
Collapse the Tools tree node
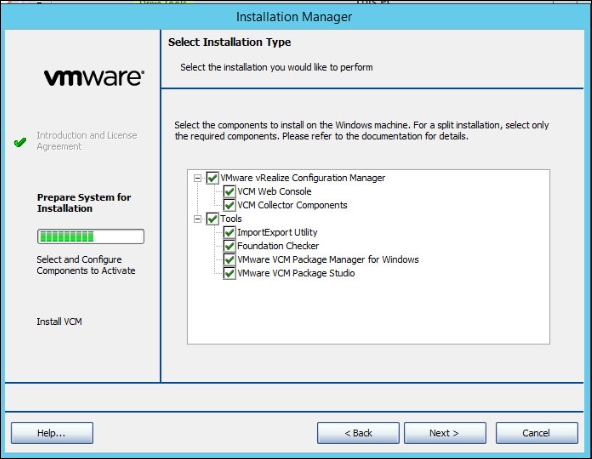197,219
